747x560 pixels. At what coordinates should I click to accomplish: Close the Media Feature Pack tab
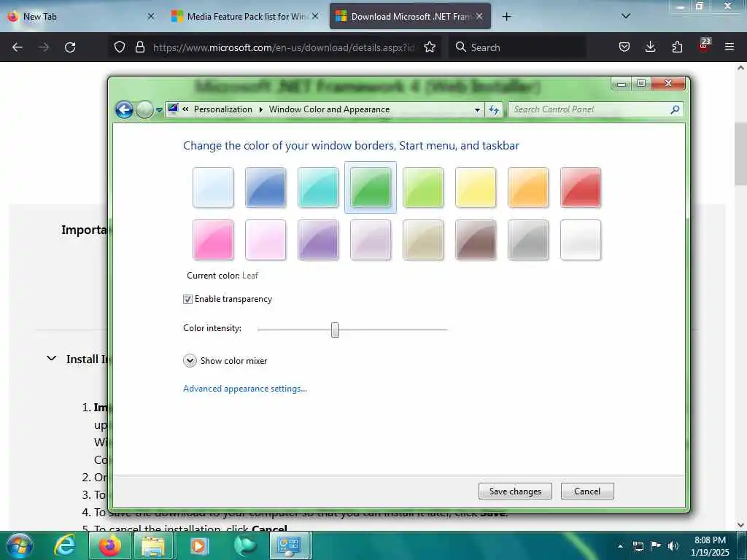[315, 16]
